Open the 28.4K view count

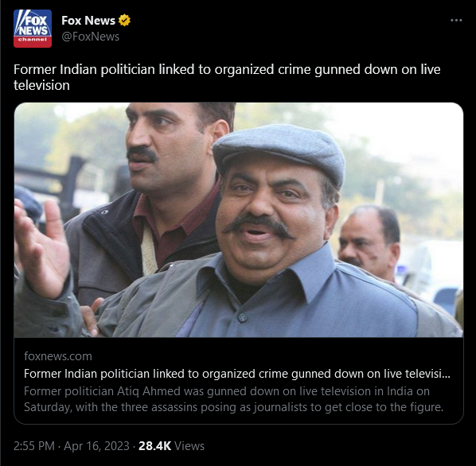pos(155,446)
